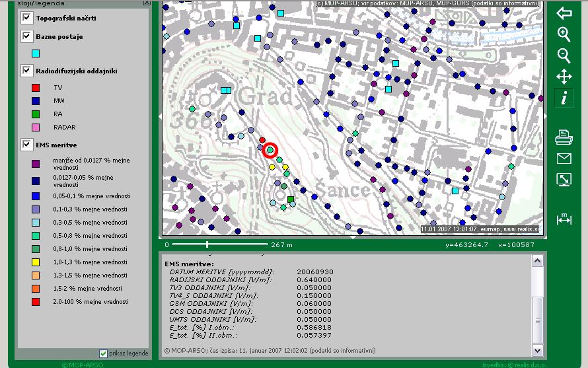The image size is (588, 368).
Task: Toggle Radiodifuzijski oddajniki layer checkbox
Action: [x=26, y=71]
